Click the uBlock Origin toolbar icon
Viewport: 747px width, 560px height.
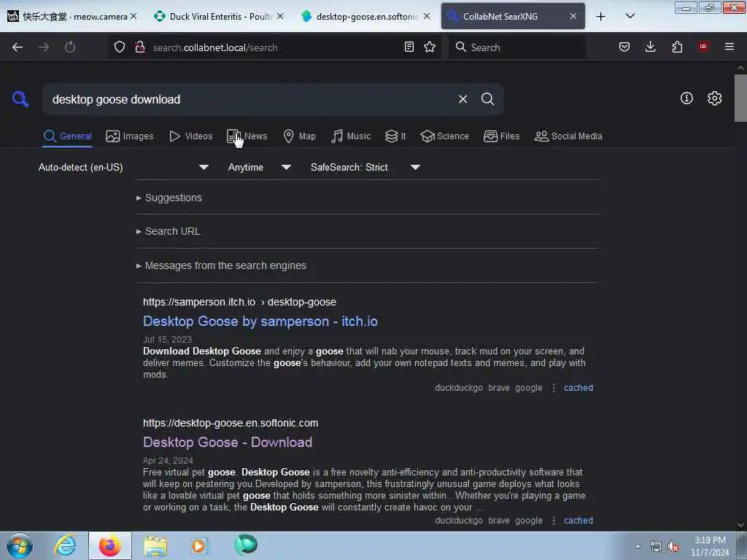[703, 47]
